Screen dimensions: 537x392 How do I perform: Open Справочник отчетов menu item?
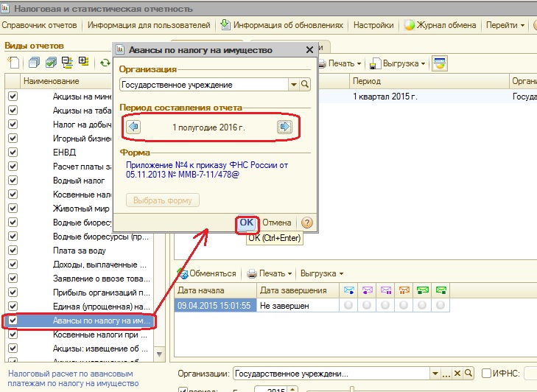pos(40,25)
